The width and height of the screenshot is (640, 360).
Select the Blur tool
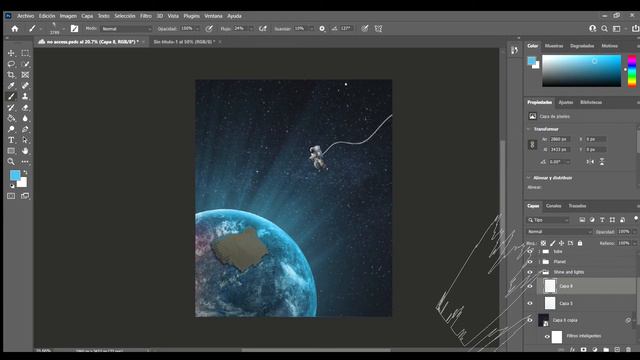point(25,118)
